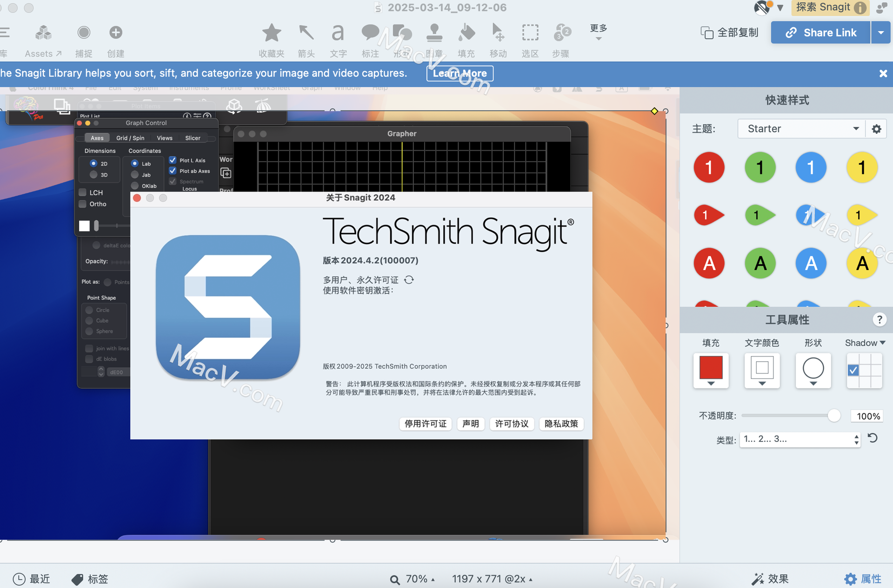Select the Arrow tool

click(306, 33)
